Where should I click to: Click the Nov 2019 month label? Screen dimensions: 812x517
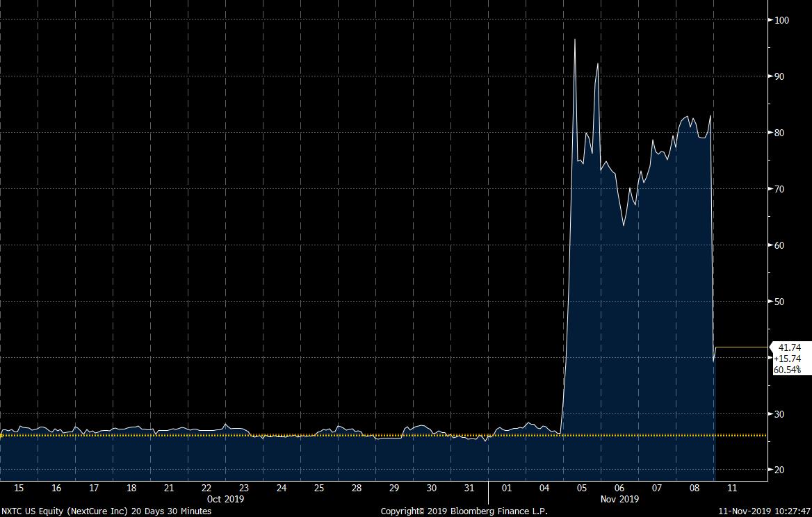(x=619, y=499)
